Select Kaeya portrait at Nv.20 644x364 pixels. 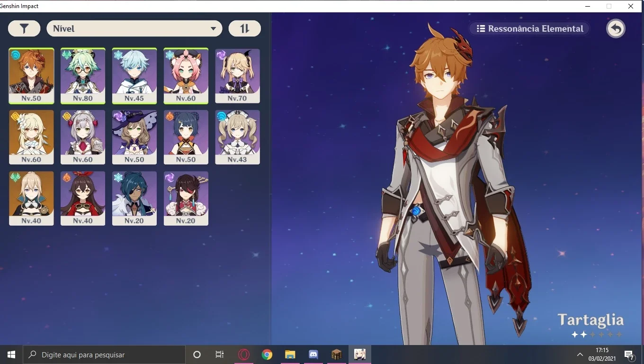click(134, 198)
